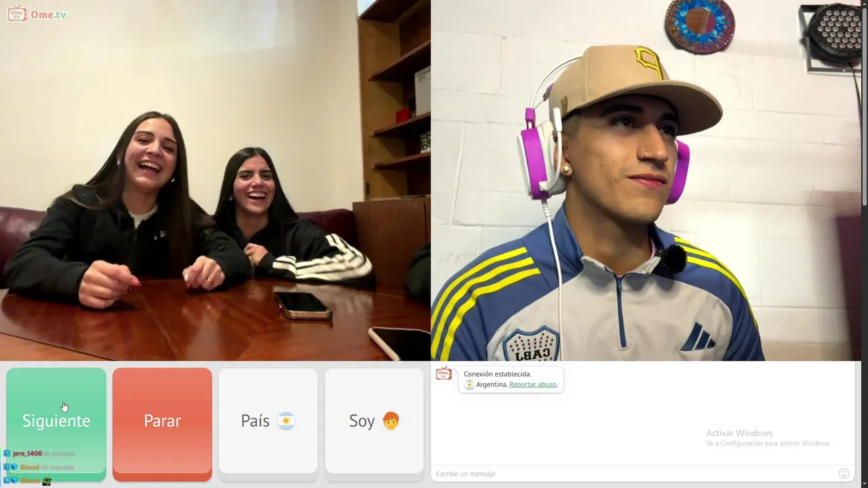Click your own webcam video panel
Screen dimensions: 868x488
point(646,180)
